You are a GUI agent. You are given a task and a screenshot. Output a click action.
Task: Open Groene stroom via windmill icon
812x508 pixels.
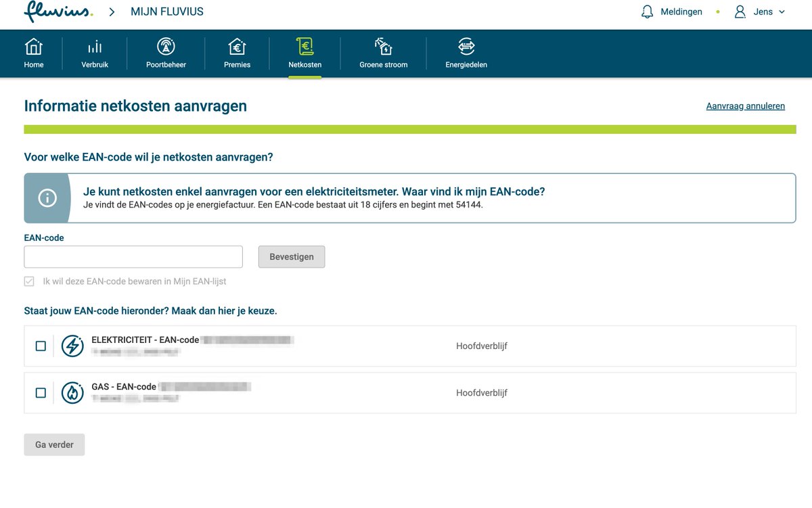383,47
